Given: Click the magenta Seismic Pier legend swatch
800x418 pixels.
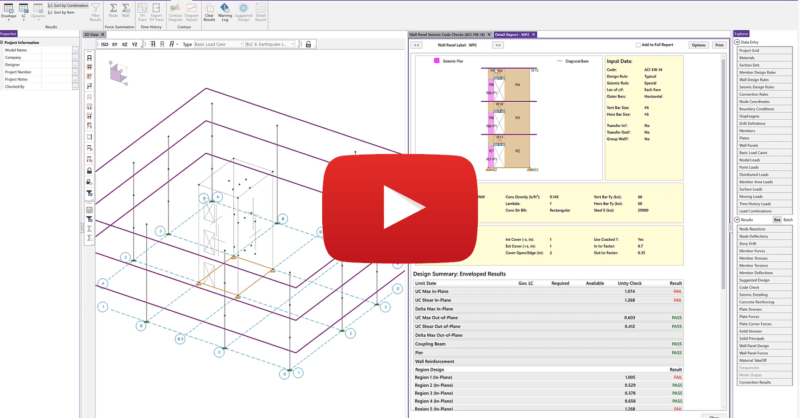Looking at the screenshot, I should pos(436,60).
